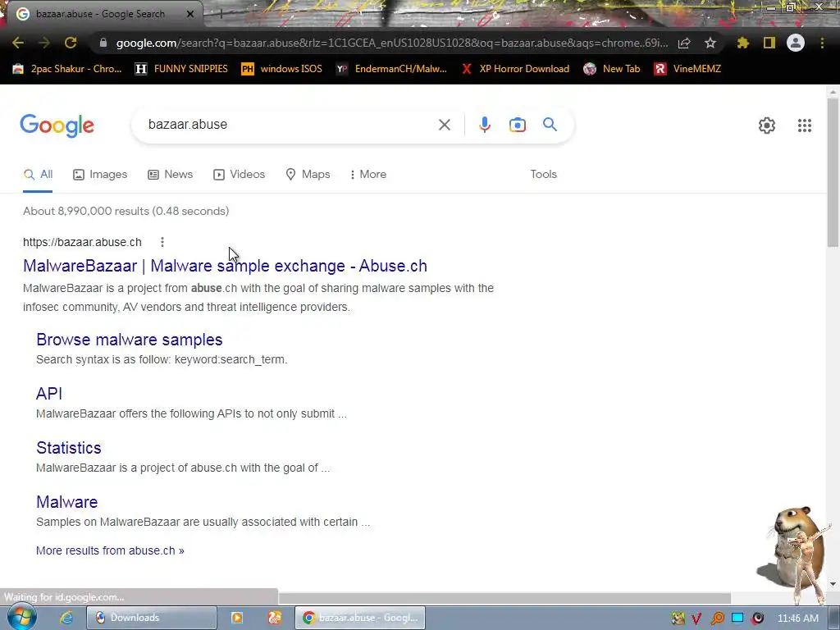This screenshot has height=630, width=840.
Task: Select the Chrome bazaar.abuse taskbar button
Action: click(x=360, y=618)
